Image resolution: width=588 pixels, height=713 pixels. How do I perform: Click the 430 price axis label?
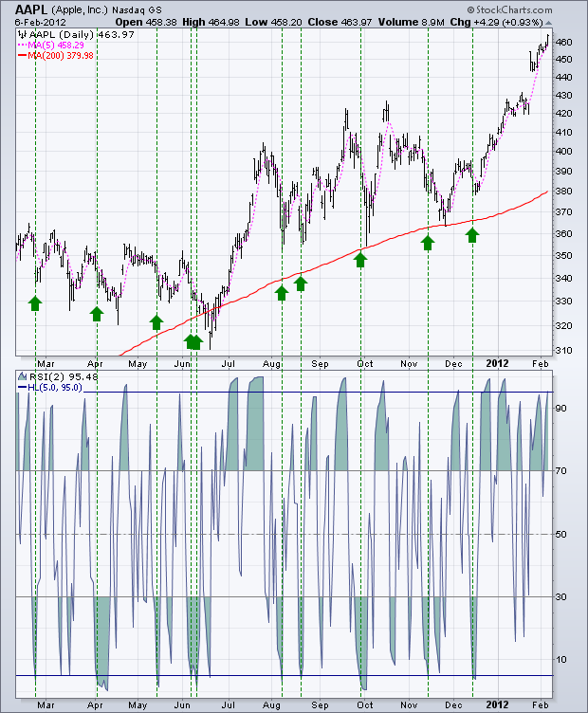point(564,96)
